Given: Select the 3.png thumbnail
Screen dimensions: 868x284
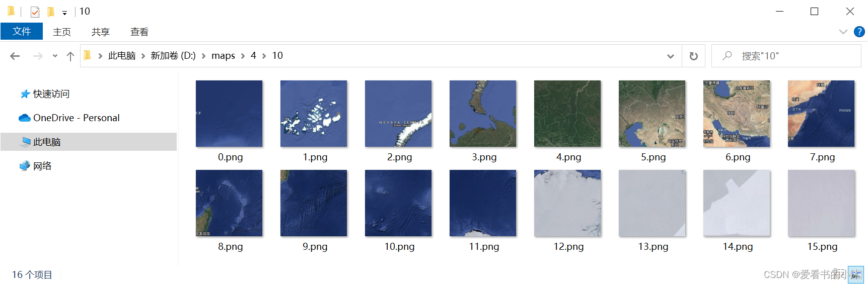Looking at the screenshot, I should [x=483, y=114].
